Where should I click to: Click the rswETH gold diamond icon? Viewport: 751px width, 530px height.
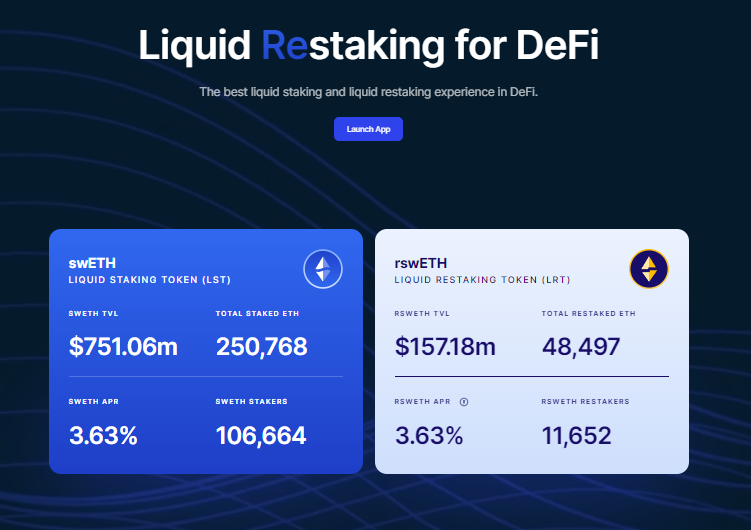[x=649, y=269]
